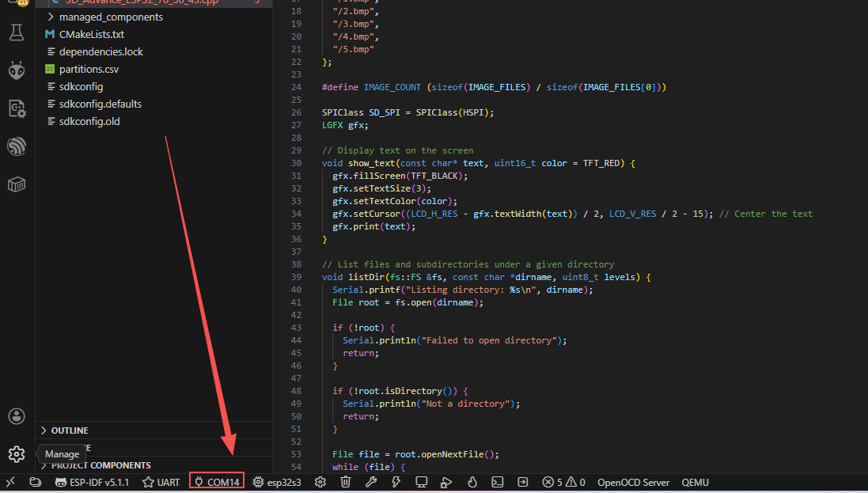
Task: Expand the PROJECT COMPONENTS section
Action: (100, 465)
